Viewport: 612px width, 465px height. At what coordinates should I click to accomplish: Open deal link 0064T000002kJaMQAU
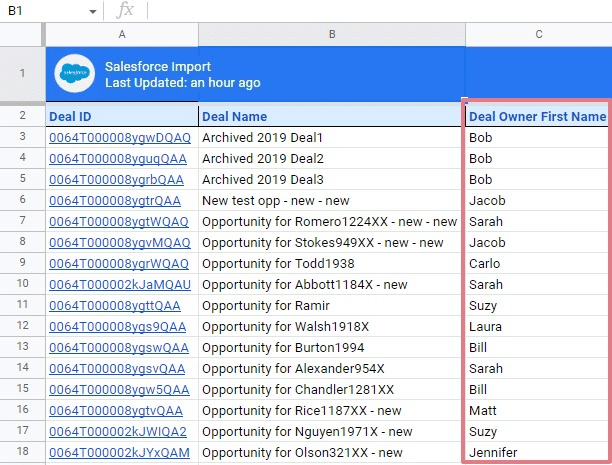click(120, 284)
